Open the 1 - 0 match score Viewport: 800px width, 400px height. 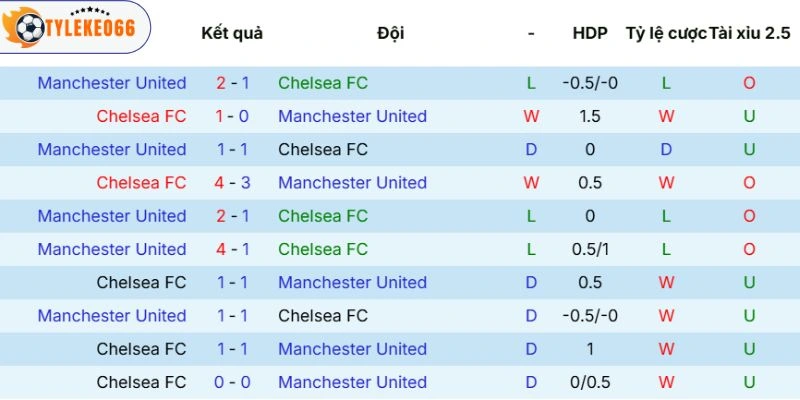pos(232,116)
